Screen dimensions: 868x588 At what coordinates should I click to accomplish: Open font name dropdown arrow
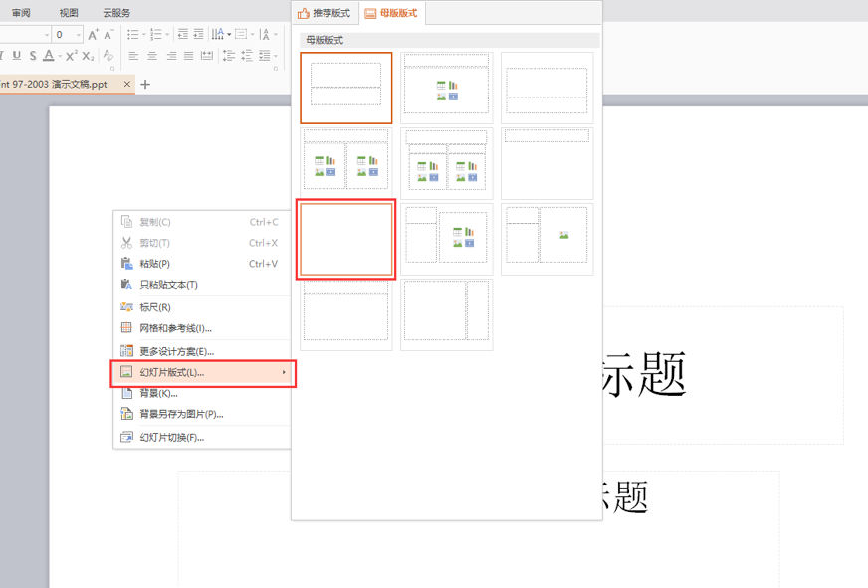tap(47, 35)
